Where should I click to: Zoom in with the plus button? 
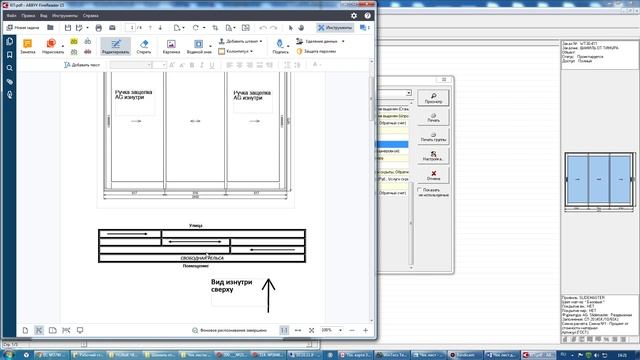click(x=365, y=330)
